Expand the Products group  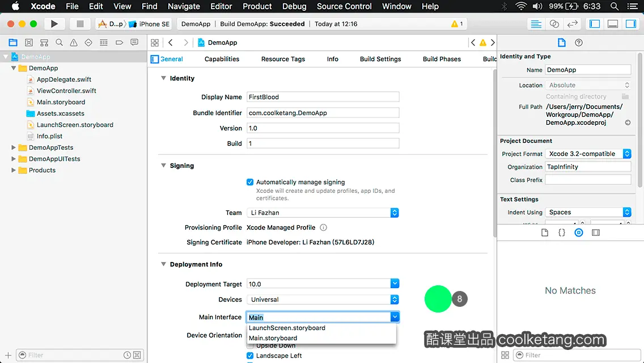click(x=14, y=170)
